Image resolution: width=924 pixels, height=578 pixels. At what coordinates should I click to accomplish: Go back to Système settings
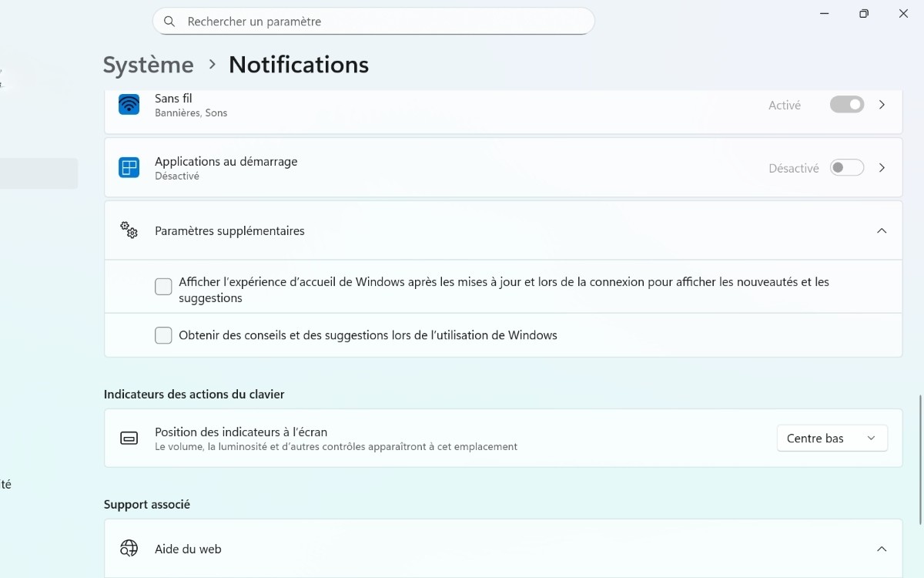148,65
